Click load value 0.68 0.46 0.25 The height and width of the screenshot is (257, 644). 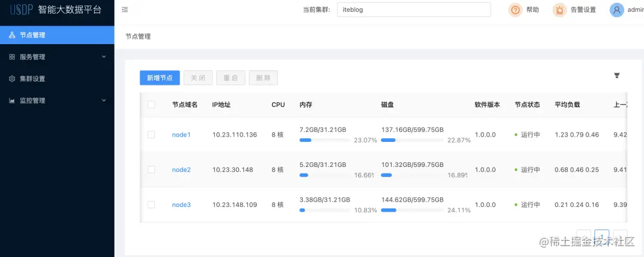[577, 169]
